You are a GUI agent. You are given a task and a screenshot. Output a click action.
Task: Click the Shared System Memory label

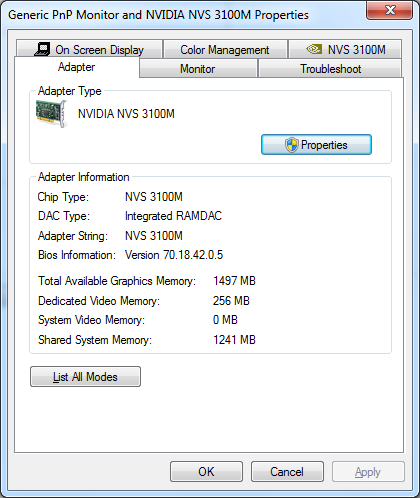tap(95, 340)
